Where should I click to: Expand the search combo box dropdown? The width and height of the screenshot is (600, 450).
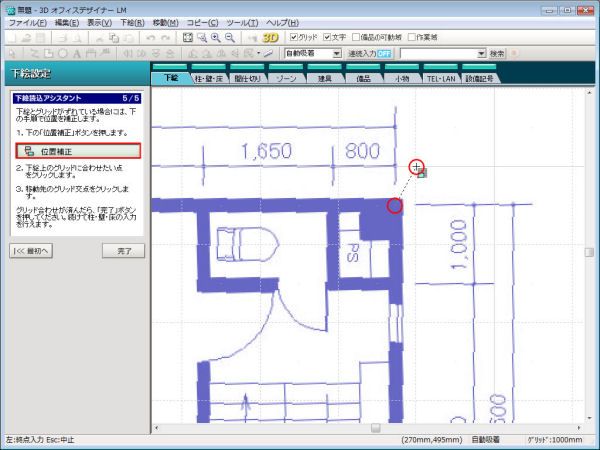tap(481, 53)
